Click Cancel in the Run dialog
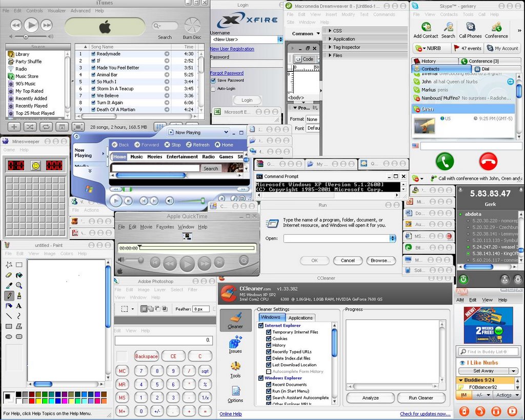 [x=348, y=261]
